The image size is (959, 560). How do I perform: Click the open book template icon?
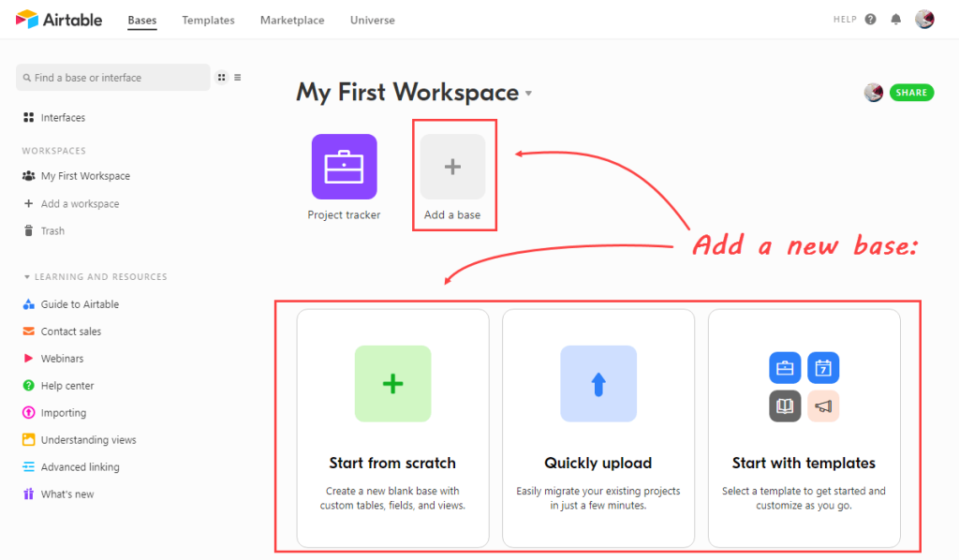(785, 405)
